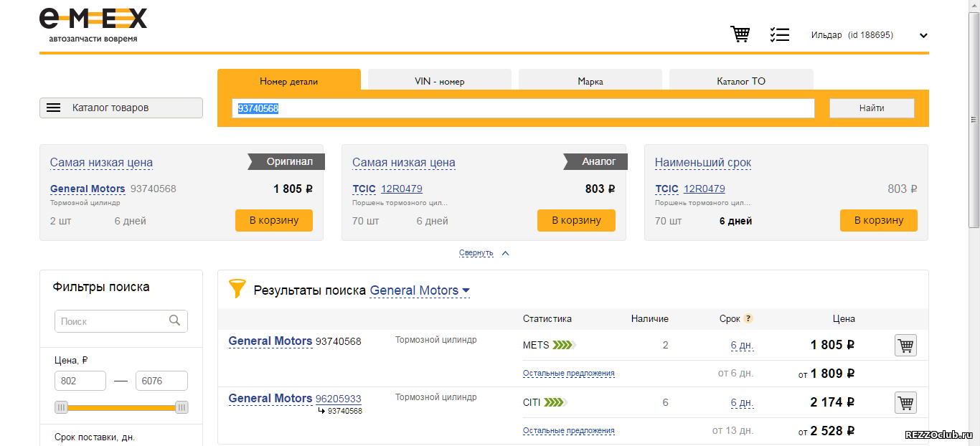Focus the part number search field
Viewport: 980px width, 446px height.
pos(524,108)
